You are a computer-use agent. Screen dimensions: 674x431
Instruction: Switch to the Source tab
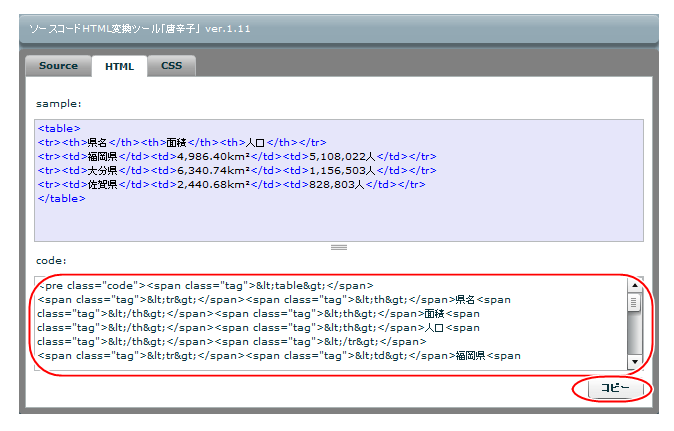pyautogui.click(x=58, y=66)
